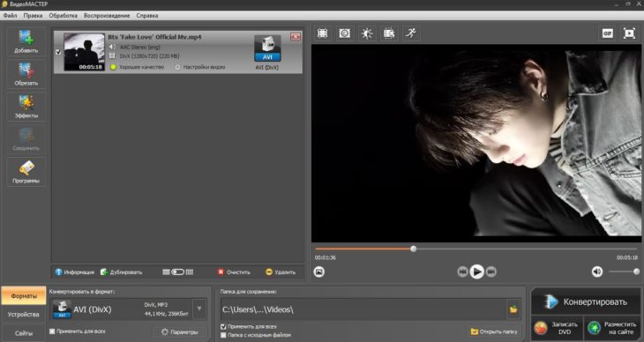Image resolution: width=644 pixels, height=342 pixels.
Task: Browse for output folder with the folder icon
Action: [x=513, y=309]
